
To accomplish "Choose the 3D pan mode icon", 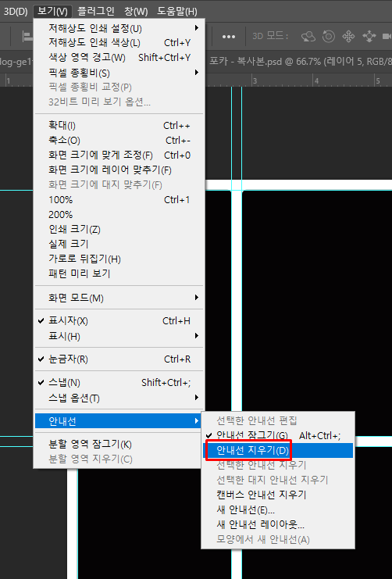I will [x=348, y=36].
